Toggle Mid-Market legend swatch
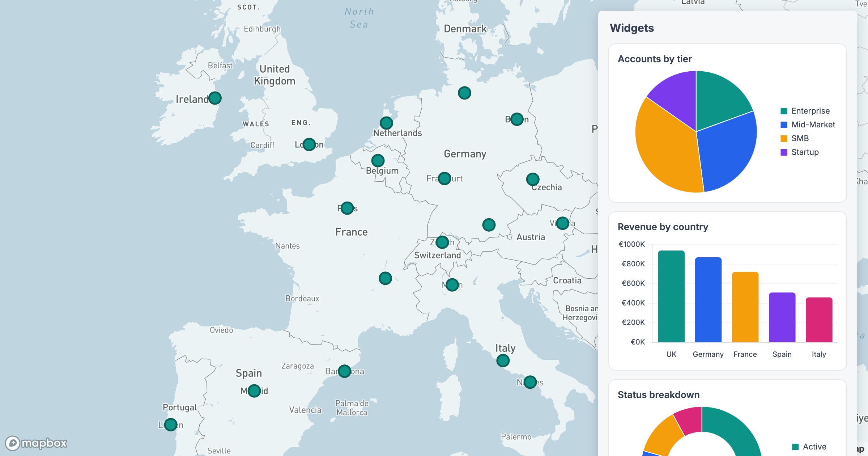Image resolution: width=868 pixels, height=456 pixels. click(x=784, y=124)
